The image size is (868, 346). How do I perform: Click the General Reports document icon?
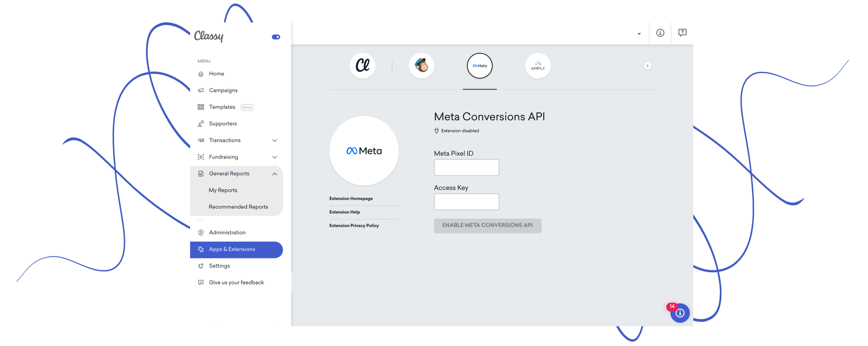(x=201, y=173)
